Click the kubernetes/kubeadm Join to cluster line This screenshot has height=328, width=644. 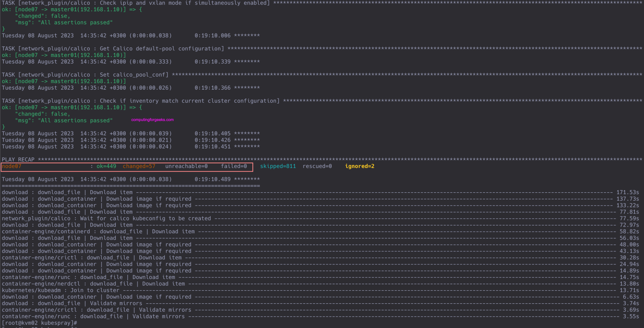pos(59,290)
